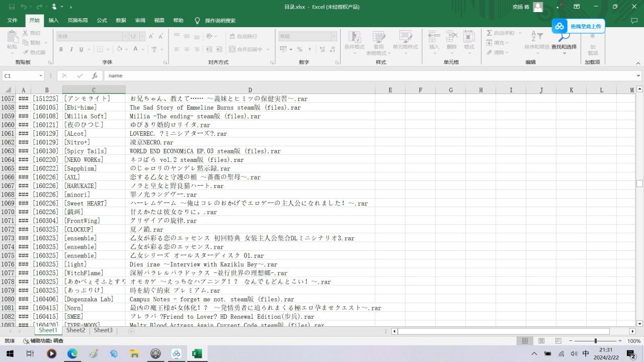The image size is (644, 362).
Task: Open the font size 12 dropdown
Action: pyautogui.click(x=143, y=36)
